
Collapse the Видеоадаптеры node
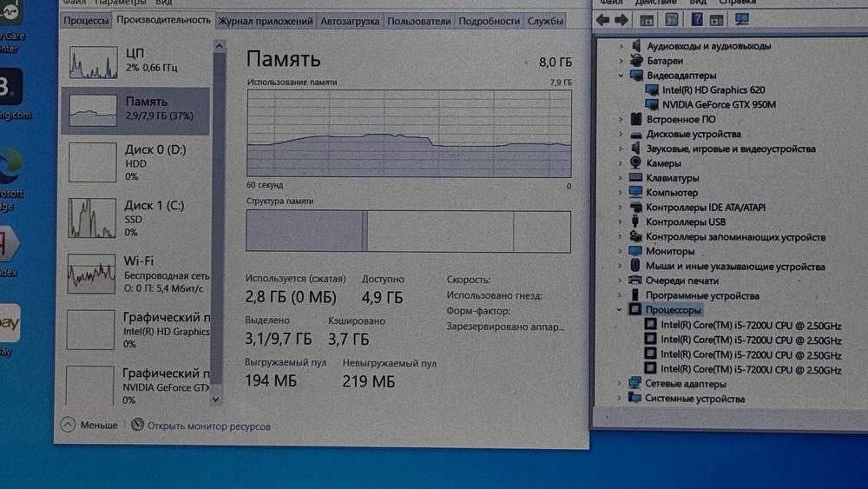[621, 76]
